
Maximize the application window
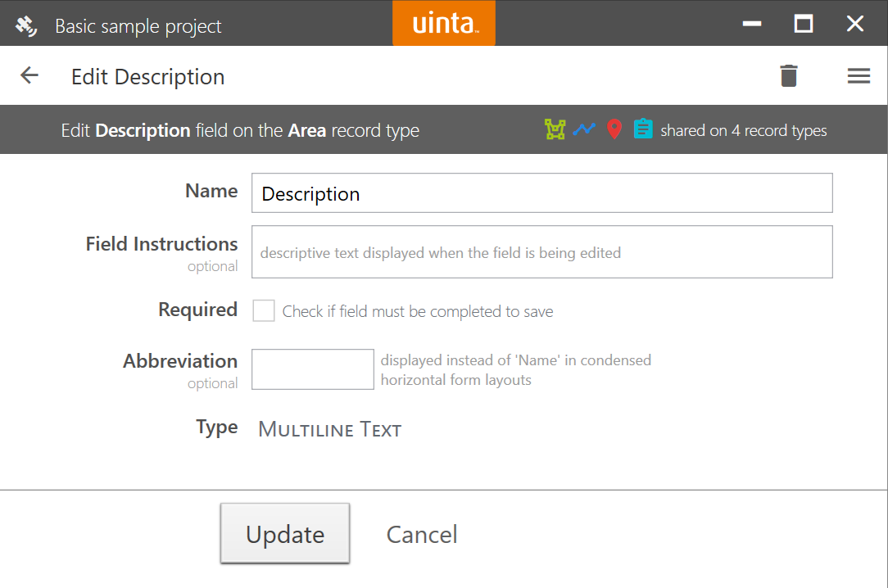pos(804,24)
